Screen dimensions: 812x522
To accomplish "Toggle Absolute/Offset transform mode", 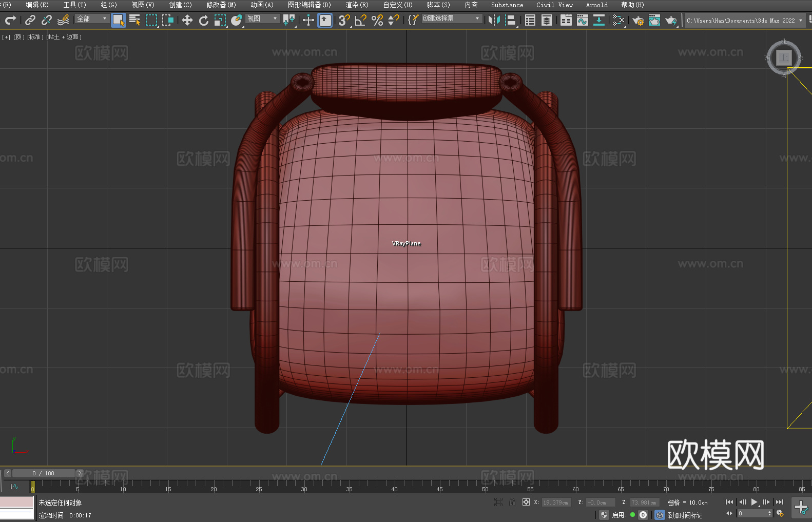I will point(526,502).
